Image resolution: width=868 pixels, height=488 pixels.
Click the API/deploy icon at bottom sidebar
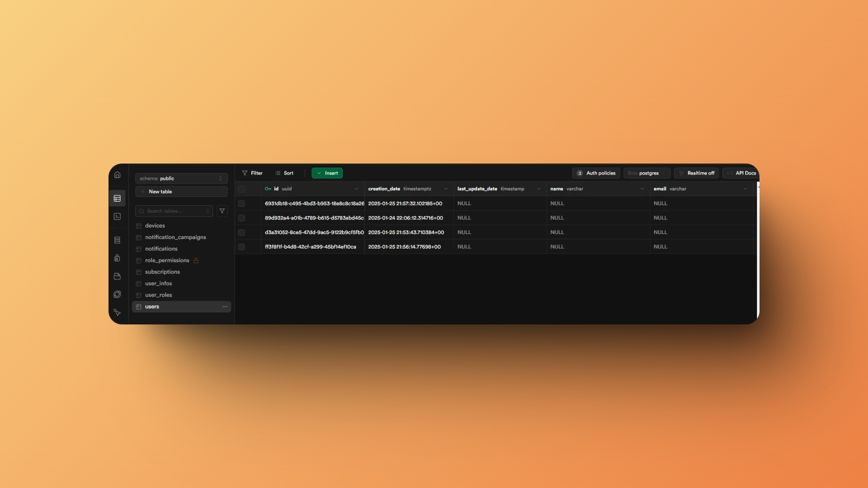pos(118,312)
